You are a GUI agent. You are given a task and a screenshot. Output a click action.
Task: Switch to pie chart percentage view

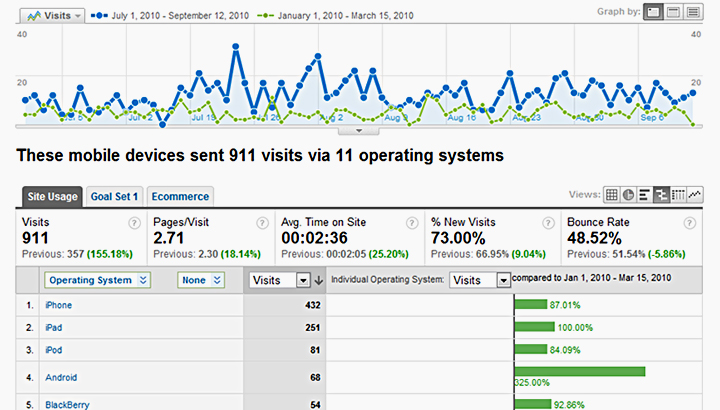[628, 195]
